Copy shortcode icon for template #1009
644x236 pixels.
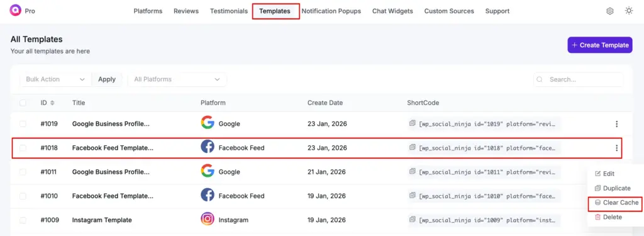pos(413,220)
